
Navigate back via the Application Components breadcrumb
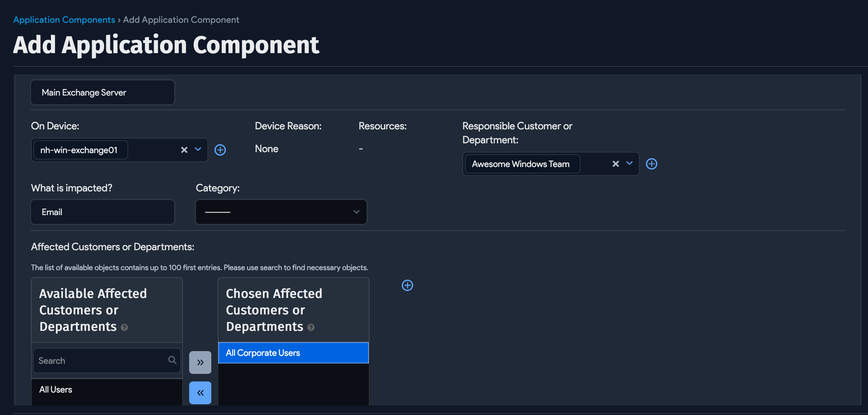pos(64,20)
